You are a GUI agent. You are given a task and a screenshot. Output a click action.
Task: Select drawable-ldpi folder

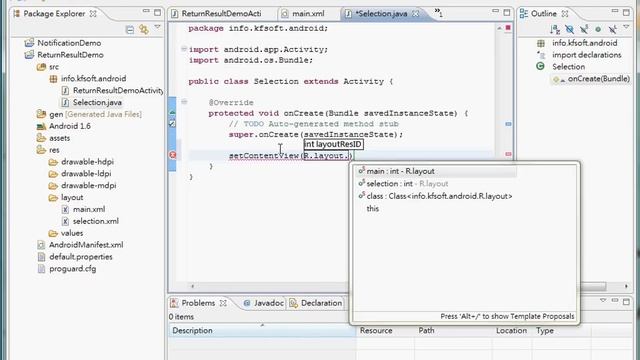[86, 173]
